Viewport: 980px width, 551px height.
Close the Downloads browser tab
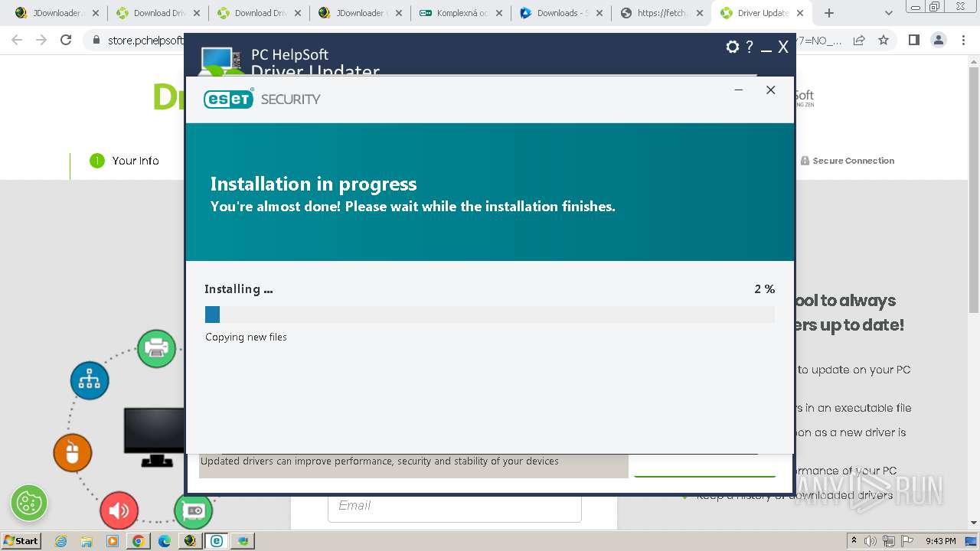point(599,13)
